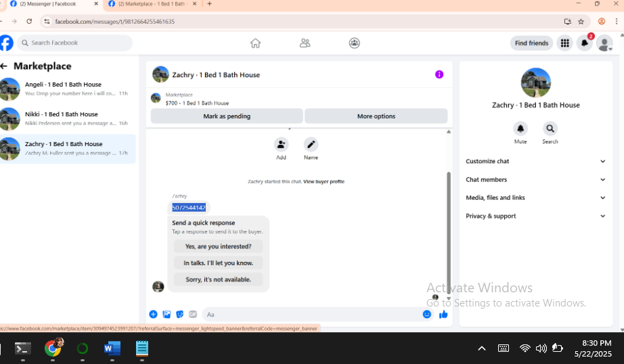Open the Friends icon in top navigation
This screenshot has width=624, height=364.
[x=305, y=43]
